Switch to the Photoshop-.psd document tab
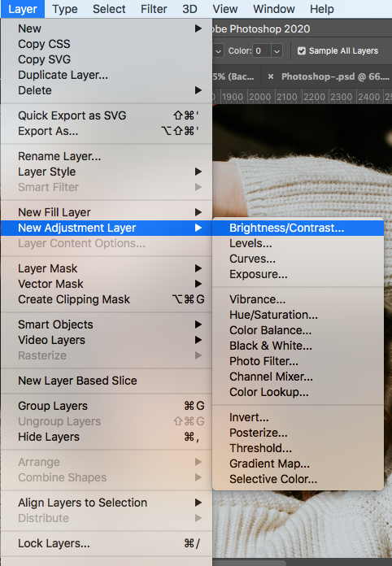This screenshot has height=566, width=392. click(335, 76)
